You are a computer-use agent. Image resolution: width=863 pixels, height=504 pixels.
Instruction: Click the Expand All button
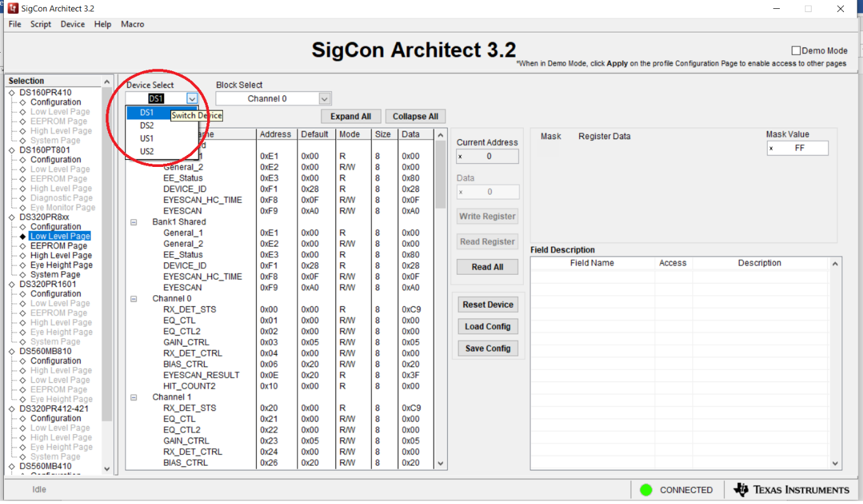[x=351, y=116]
